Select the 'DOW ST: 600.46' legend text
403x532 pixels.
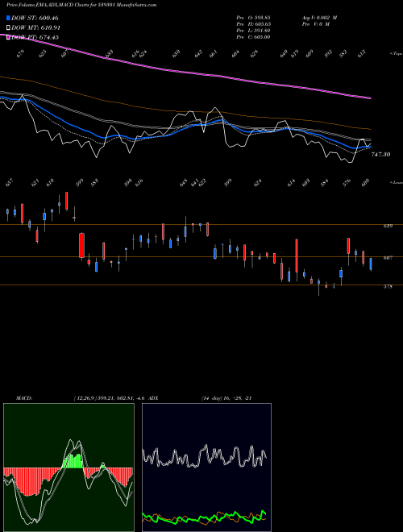[x=35, y=18]
